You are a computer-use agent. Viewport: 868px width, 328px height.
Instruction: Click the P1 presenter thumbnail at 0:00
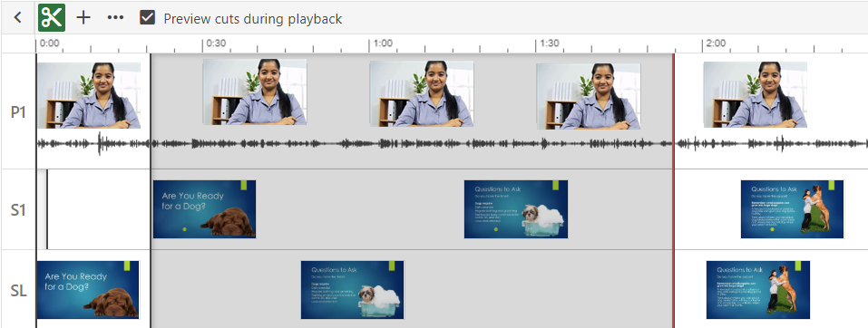coord(89,95)
